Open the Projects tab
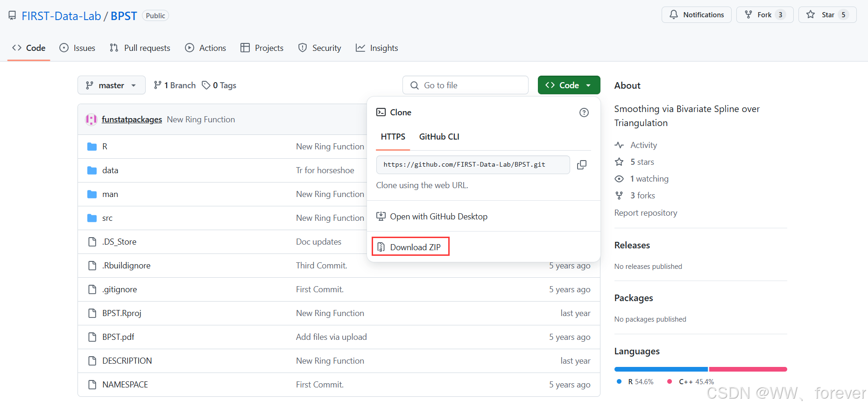Viewport: 868px width, 408px height. pos(262,48)
